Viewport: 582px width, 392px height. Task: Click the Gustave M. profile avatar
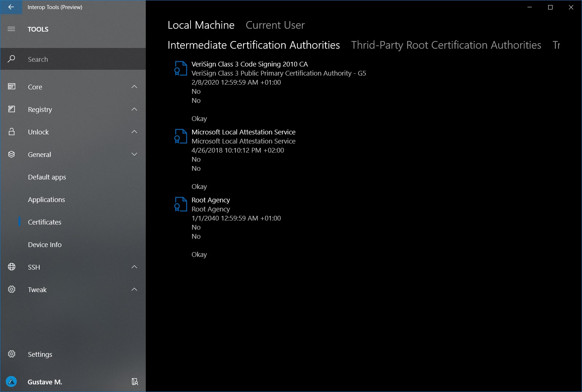click(x=12, y=382)
